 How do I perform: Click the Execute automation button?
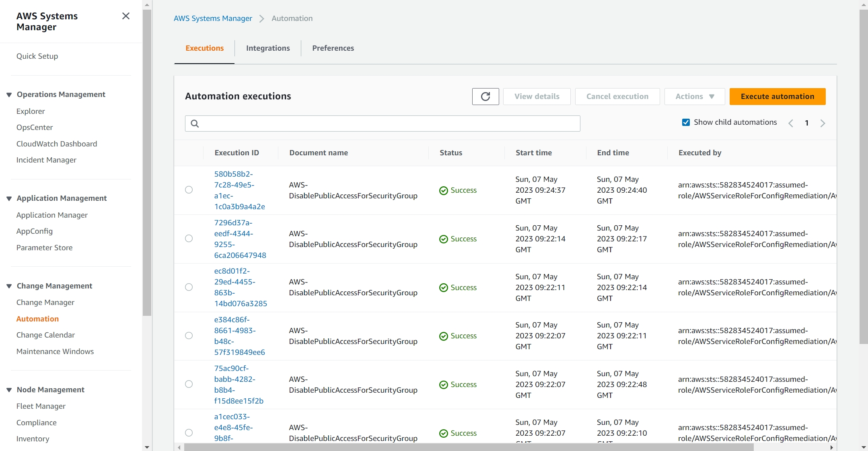pyautogui.click(x=777, y=97)
